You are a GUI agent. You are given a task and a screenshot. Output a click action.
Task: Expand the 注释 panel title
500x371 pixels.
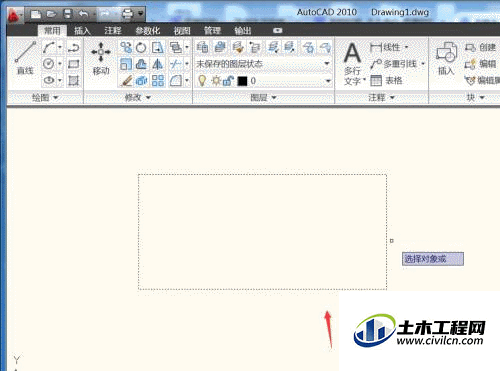(x=382, y=98)
